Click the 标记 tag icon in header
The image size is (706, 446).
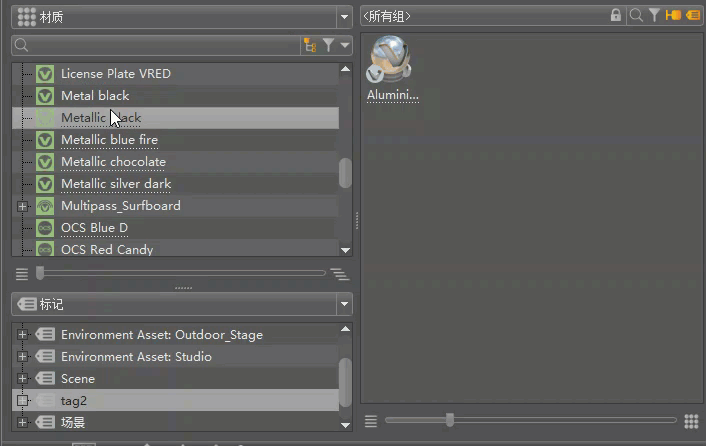27,304
